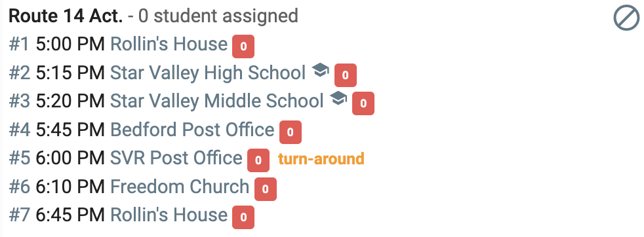Viewport: 644px width, 237px height.
Task: Click the Route 14 Act. title
Action: click(x=66, y=16)
